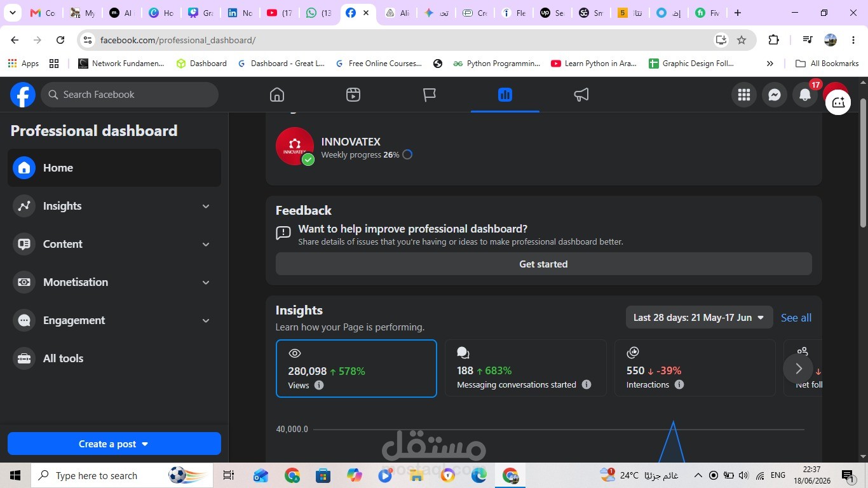Open the notifications bell with 17 badge
868x488 pixels.
pyautogui.click(x=805, y=95)
